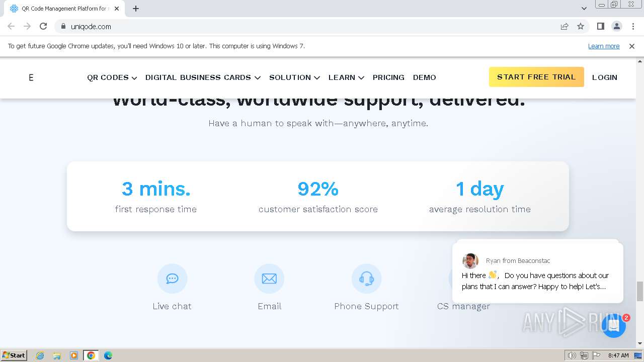Click the LOGIN link

pos(605,77)
